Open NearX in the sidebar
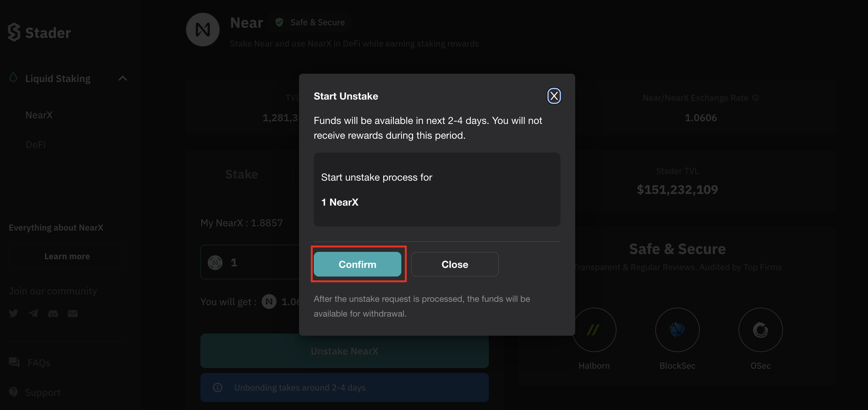This screenshot has width=868, height=410. [x=39, y=115]
